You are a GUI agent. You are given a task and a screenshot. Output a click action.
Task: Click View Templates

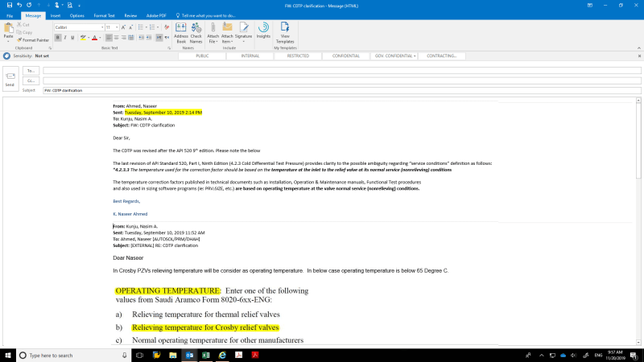pos(285,33)
